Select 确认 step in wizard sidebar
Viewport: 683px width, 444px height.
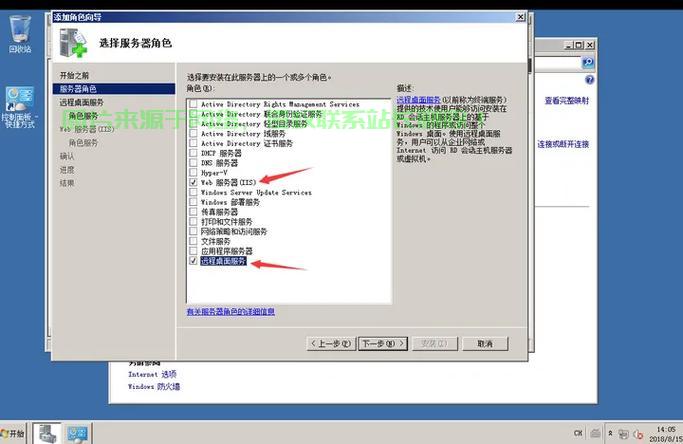coord(67,156)
